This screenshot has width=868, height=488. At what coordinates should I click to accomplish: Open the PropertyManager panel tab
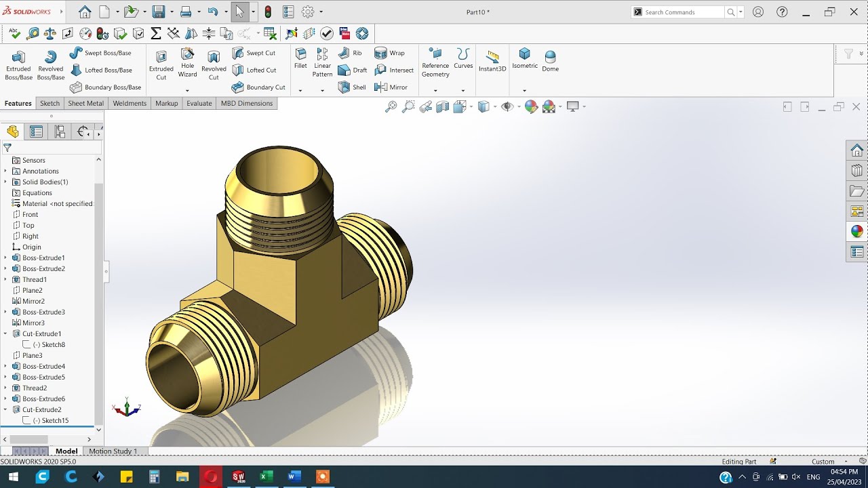pyautogui.click(x=36, y=131)
